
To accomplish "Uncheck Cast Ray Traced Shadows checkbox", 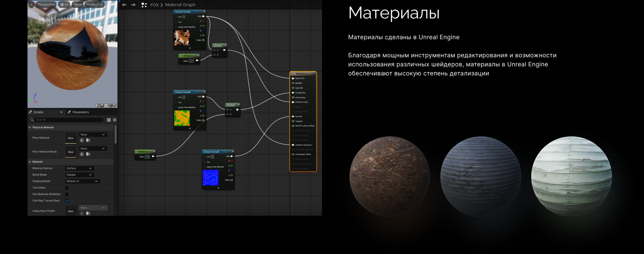I will pos(67,201).
